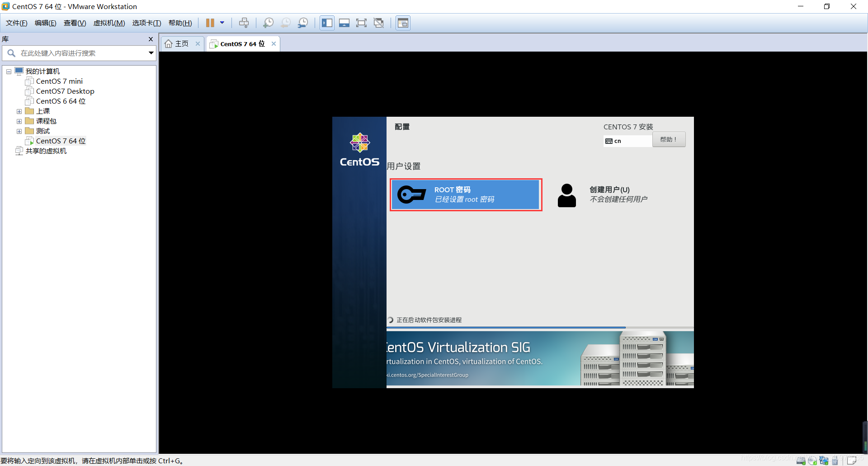Select CentOS 7 64 位 in library tree
868x466 pixels.
(61, 141)
